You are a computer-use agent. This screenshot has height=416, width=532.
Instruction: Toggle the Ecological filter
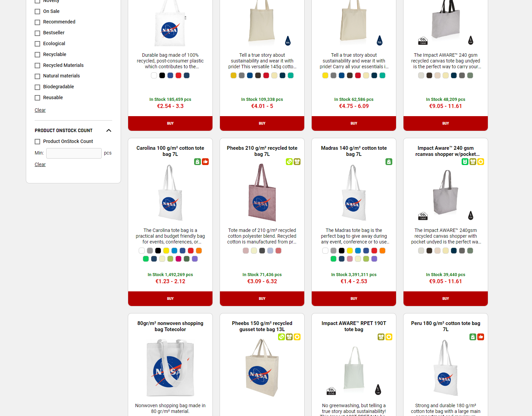(x=37, y=44)
